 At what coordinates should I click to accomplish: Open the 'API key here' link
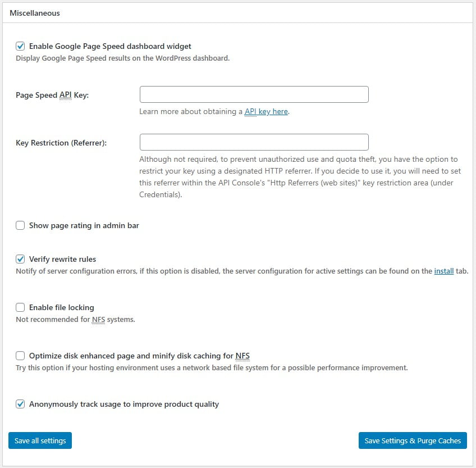pos(266,111)
